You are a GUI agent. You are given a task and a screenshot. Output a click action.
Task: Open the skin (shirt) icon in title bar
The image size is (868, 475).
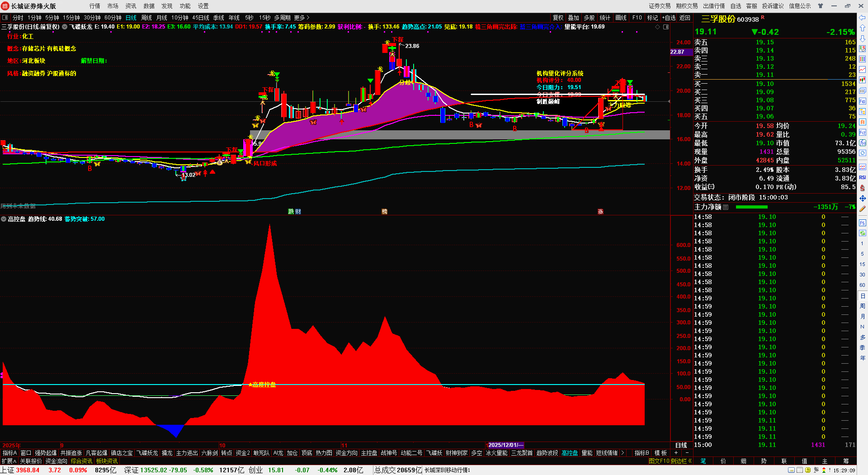(x=820, y=6)
